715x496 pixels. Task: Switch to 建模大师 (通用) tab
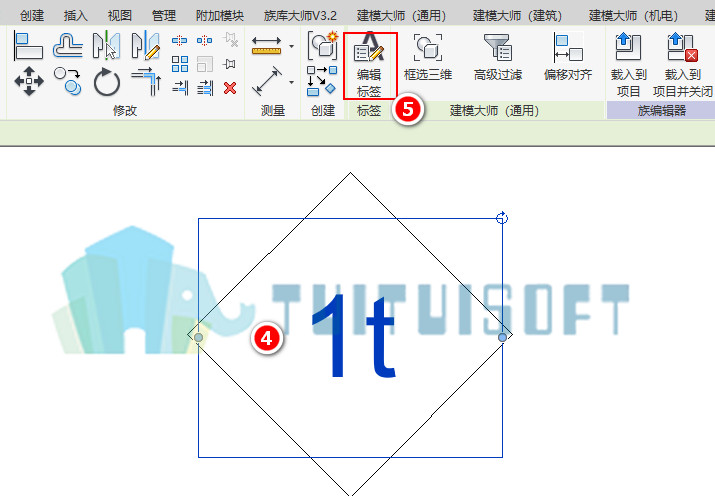coord(402,16)
